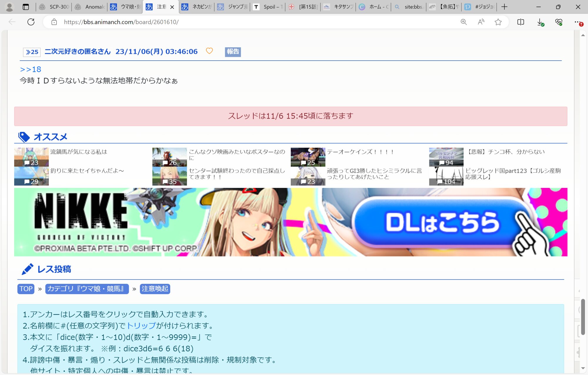Click the scrollbar up arrow
Screen dimensions: 588x375
click(583, 35)
